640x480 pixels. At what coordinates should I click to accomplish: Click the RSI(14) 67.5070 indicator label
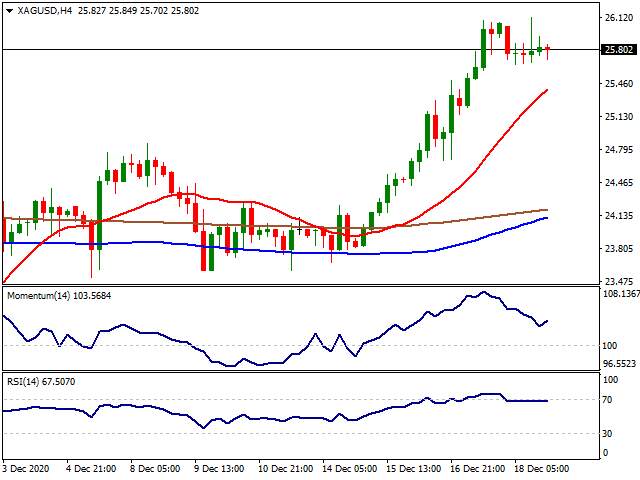tap(41, 382)
